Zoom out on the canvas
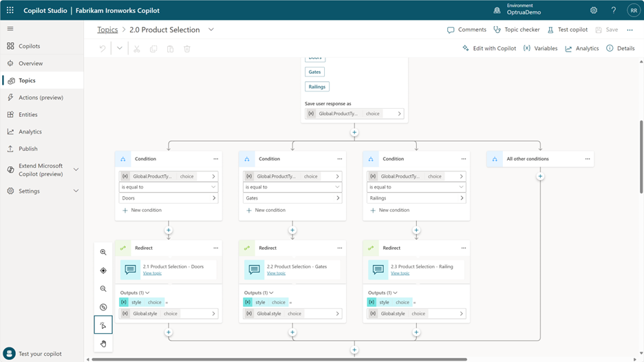Viewport: 644px width, 362px height. click(103, 288)
